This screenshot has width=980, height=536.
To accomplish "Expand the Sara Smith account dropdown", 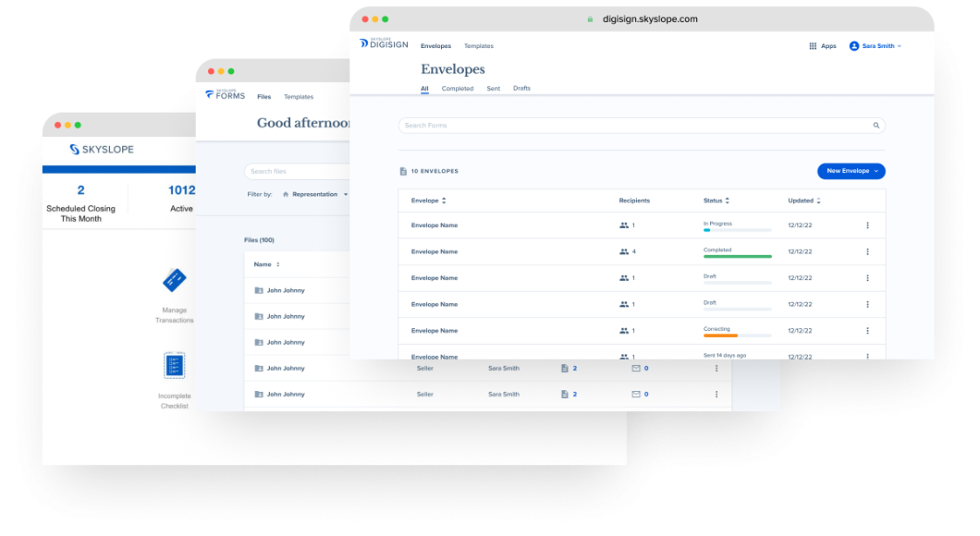I will [875, 46].
